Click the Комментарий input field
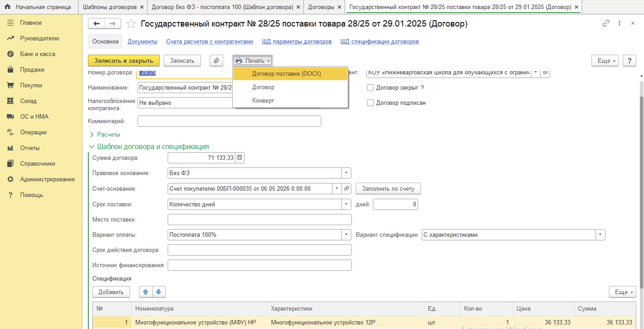Screen dimensions: 644x329 [x=229, y=121]
